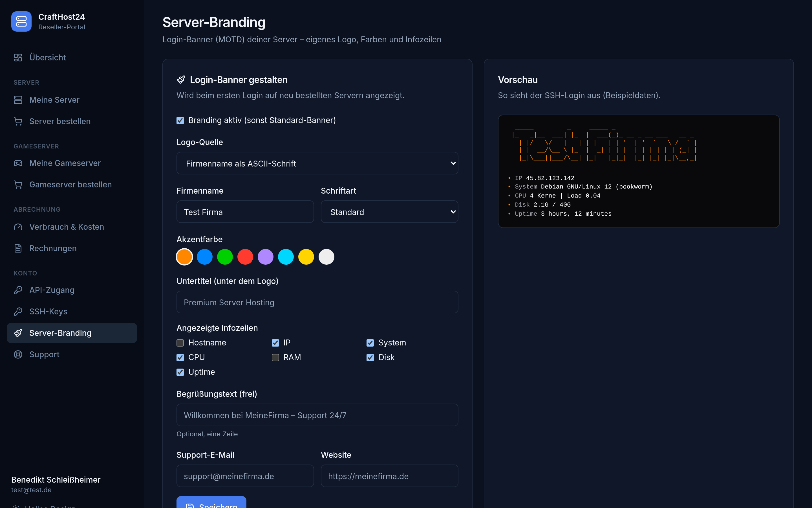Open Server bestellen page
The image size is (812, 508).
72,121
